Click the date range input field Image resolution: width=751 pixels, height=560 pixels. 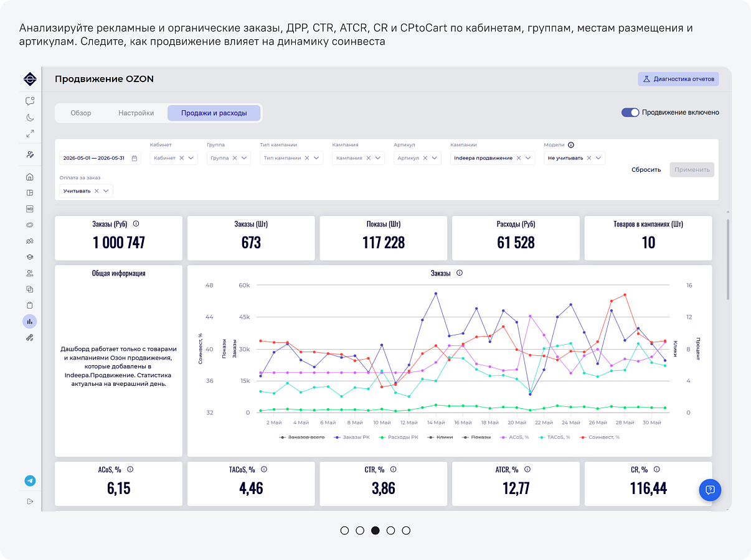(100, 158)
